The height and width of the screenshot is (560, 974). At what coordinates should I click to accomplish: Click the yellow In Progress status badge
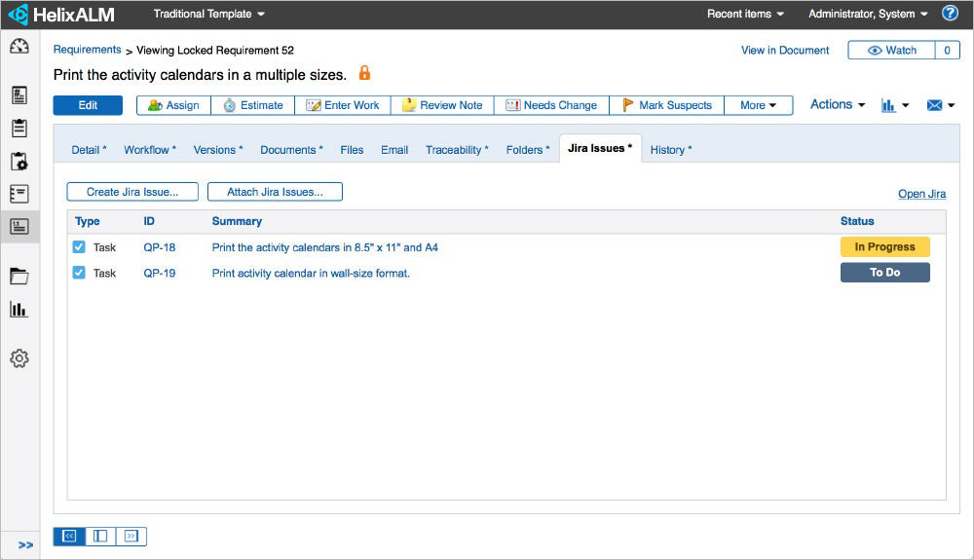[x=885, y=246]
